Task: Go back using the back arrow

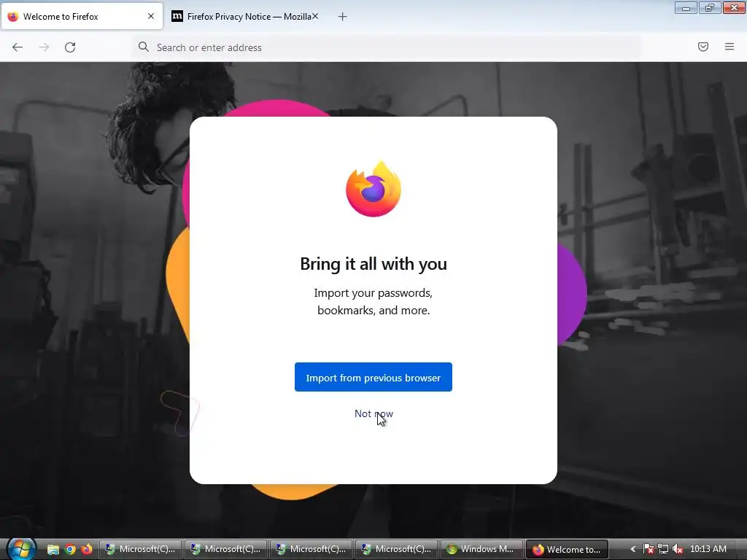Action: tap(18, 47)
